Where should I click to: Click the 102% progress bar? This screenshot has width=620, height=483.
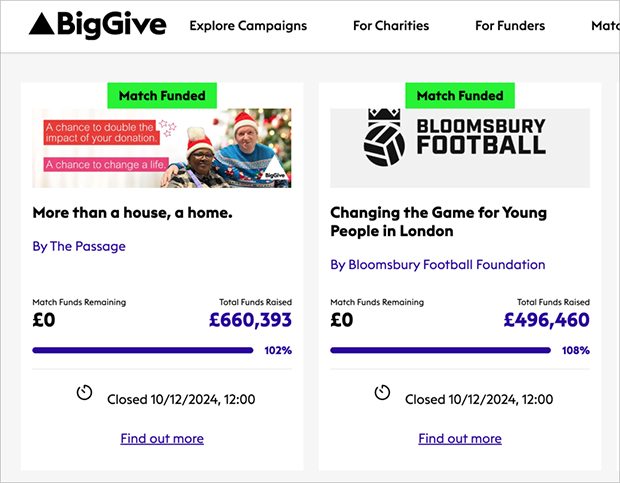[x=143, y=350]
